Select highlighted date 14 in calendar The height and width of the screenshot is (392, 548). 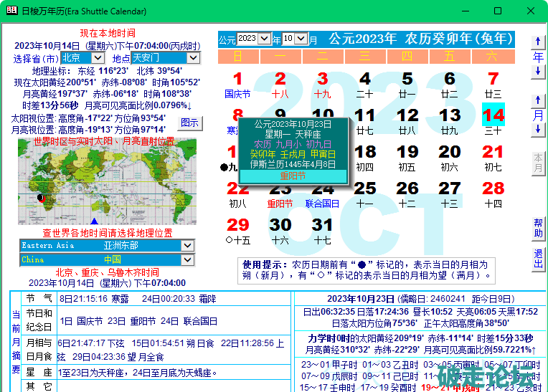click(493, 115)
